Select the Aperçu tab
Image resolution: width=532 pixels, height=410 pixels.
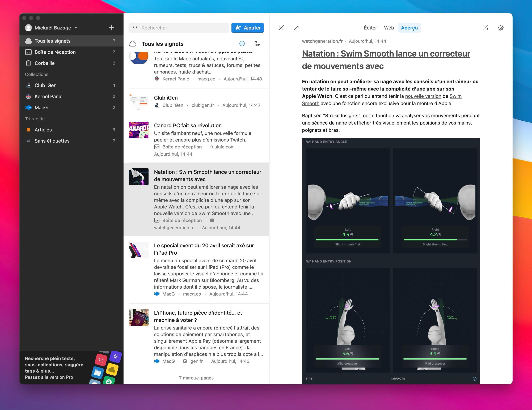coord(409,28)
